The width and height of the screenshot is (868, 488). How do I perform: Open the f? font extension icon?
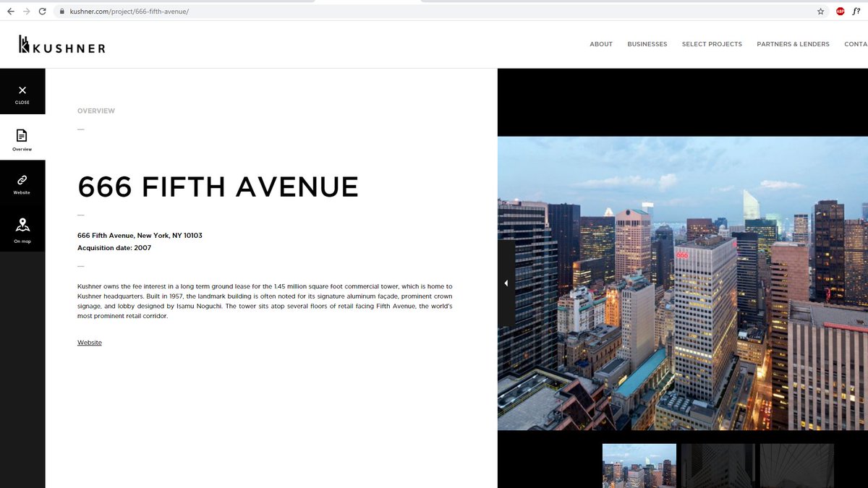(856, 12)
